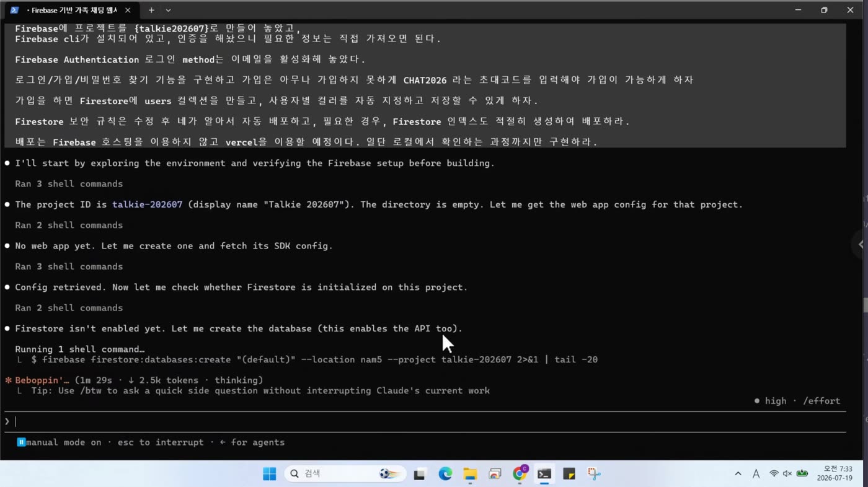
Task: Click "manual mode on" status text
Action: (63, 442)
